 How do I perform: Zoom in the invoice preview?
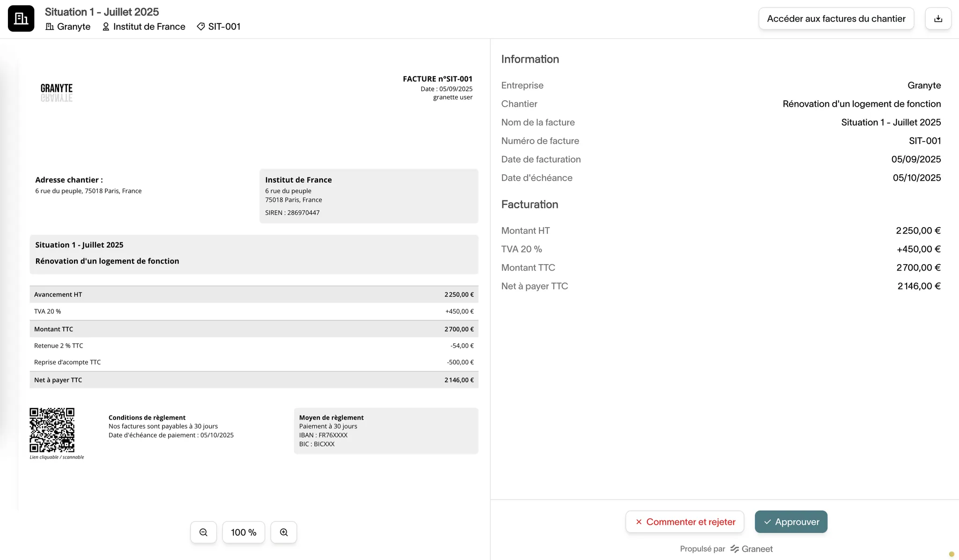pyautogui.click(x=284, y=532)
